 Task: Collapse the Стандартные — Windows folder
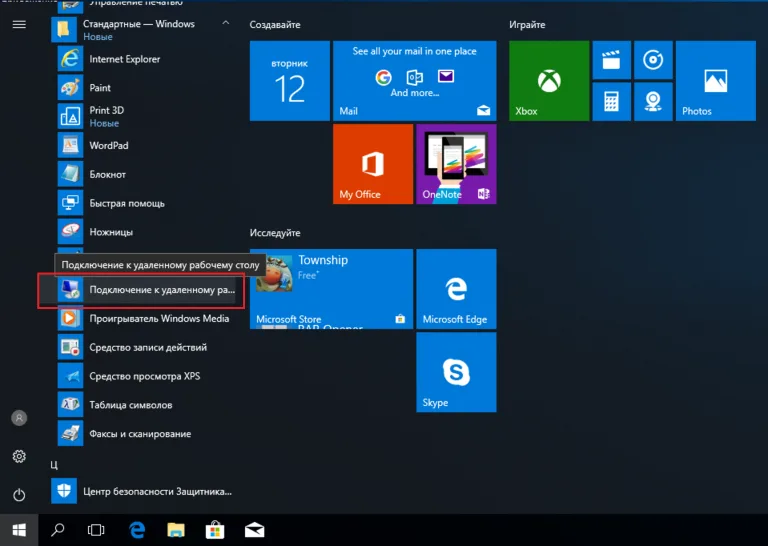(226, 23)
